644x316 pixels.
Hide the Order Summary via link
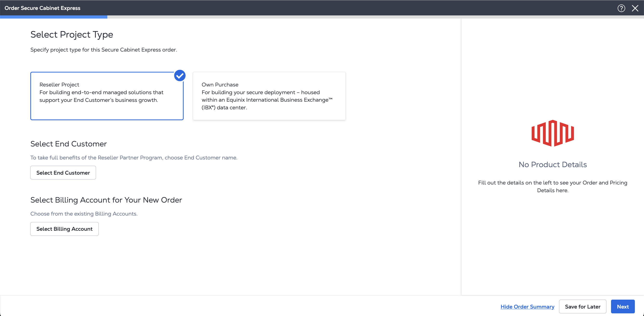coord(527,307)
